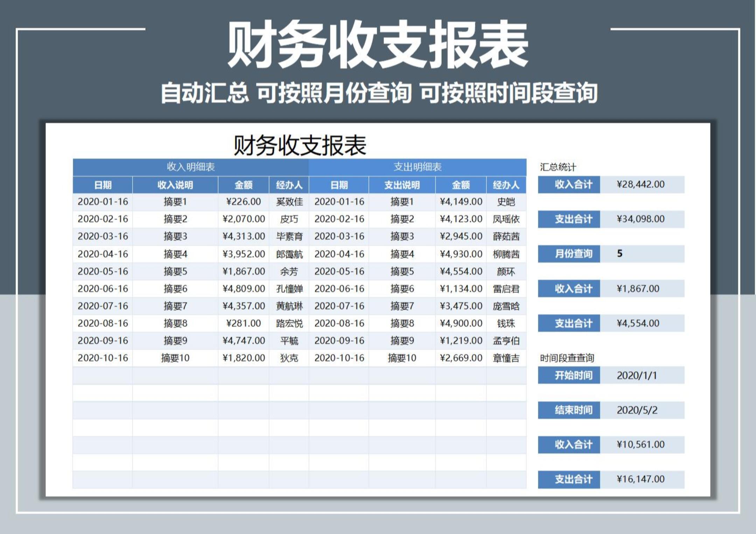Click the 汇总统计 heading
756x534 pixels.
[x=558, y=167]
